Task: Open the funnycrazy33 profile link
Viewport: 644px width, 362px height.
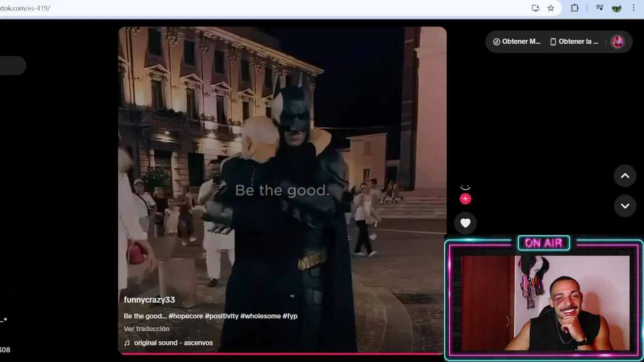Action: (149, 300)
